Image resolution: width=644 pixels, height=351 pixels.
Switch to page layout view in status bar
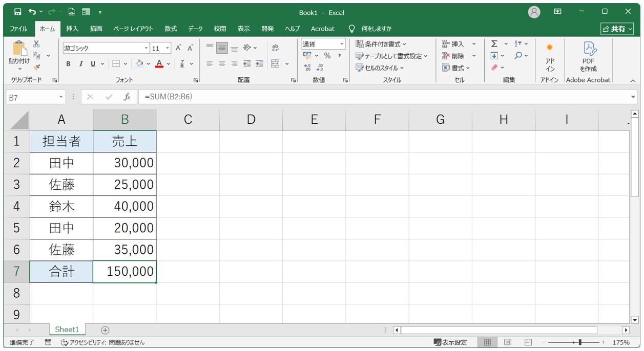pyautogui.click(x=507, y=342)
